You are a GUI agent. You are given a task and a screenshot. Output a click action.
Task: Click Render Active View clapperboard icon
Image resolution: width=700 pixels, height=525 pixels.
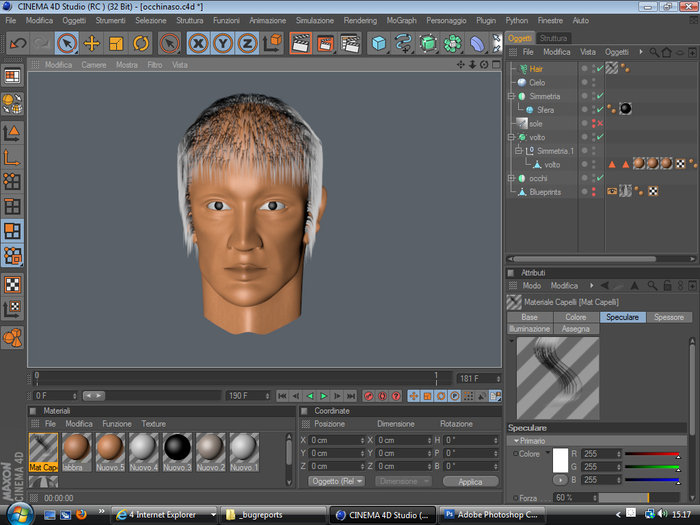tap(300, 43)
